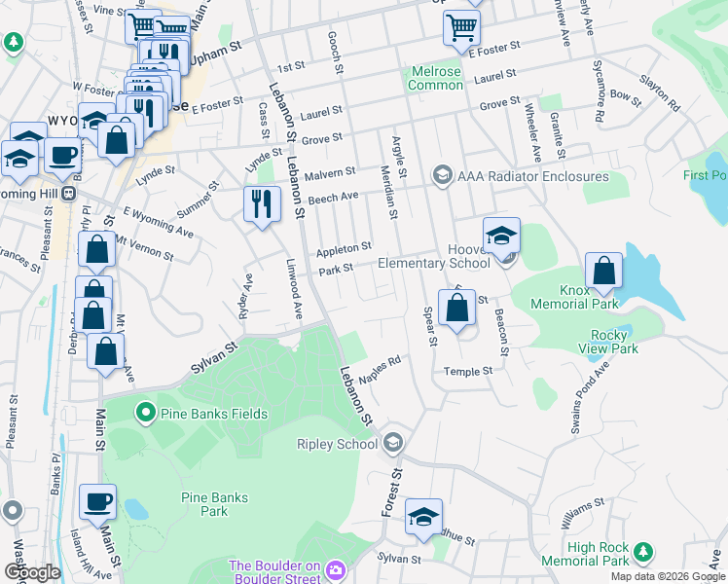Select the Swains Pond Ave label
This screenshot has height=584, width=728.
tap(589, 398)
